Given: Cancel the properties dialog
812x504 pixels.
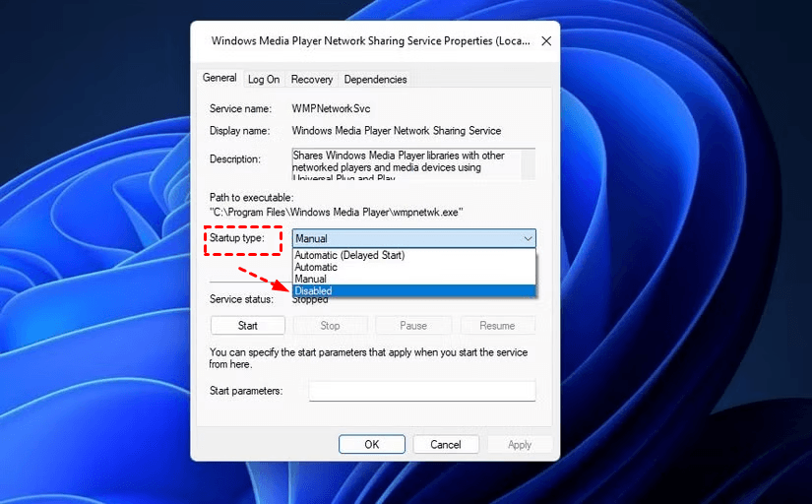Looking at the screenshot, I should pos(445,445).
